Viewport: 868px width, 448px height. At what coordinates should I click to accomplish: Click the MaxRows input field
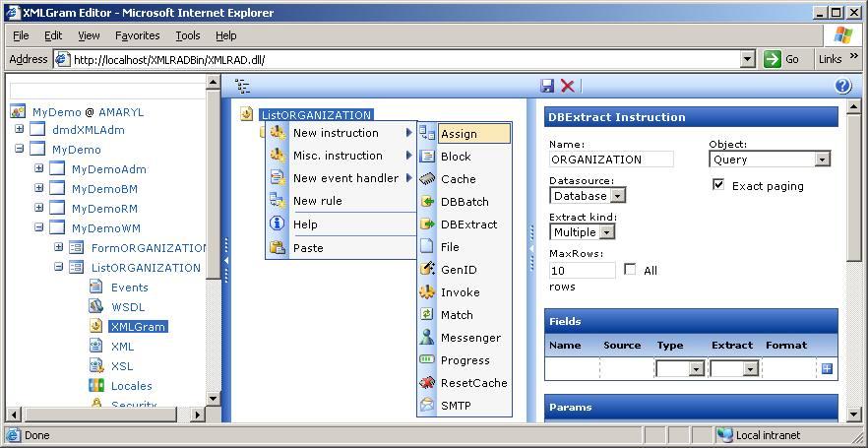tap(582, 270)
